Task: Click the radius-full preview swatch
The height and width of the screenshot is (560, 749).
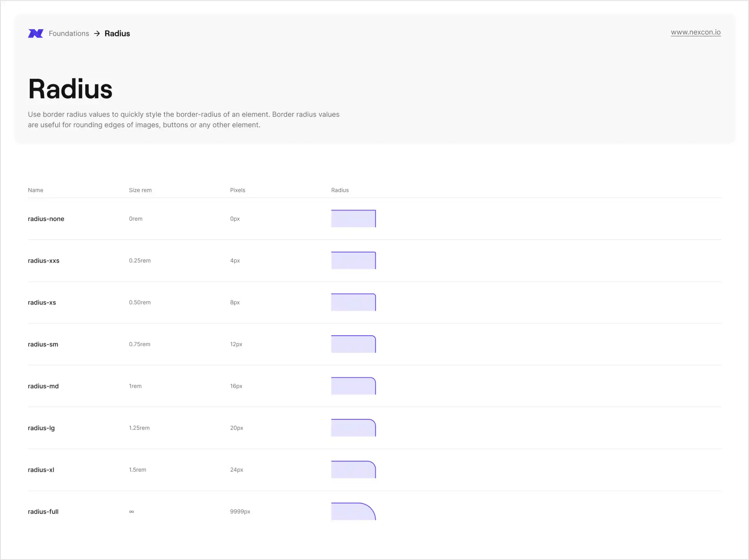Action: point(354,511)
